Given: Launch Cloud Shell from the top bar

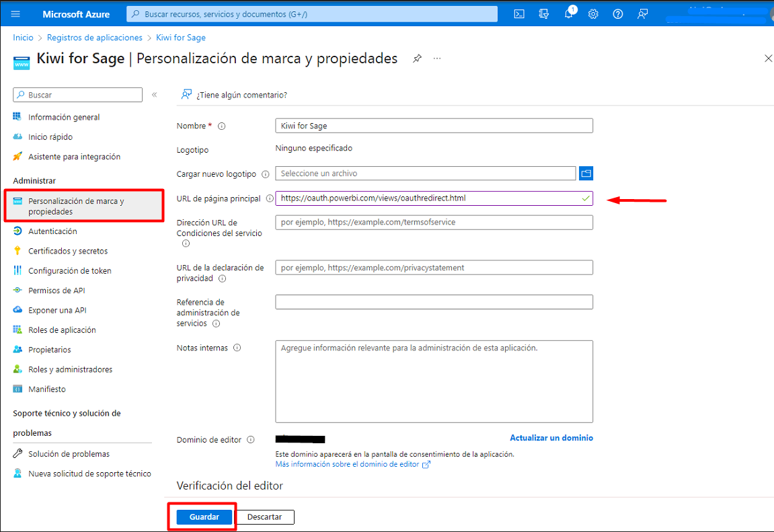Looking at the screenshot, I should tap(519, 14).
